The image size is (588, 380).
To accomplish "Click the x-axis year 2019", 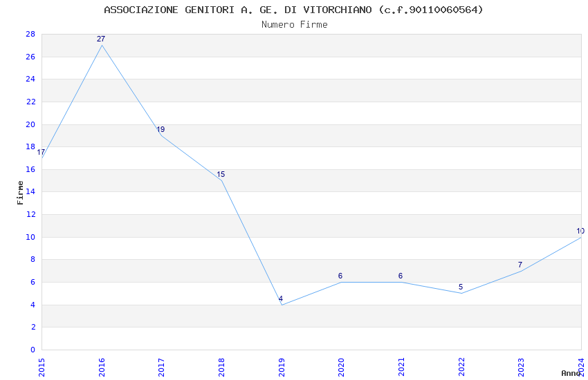I will point(282,368).
